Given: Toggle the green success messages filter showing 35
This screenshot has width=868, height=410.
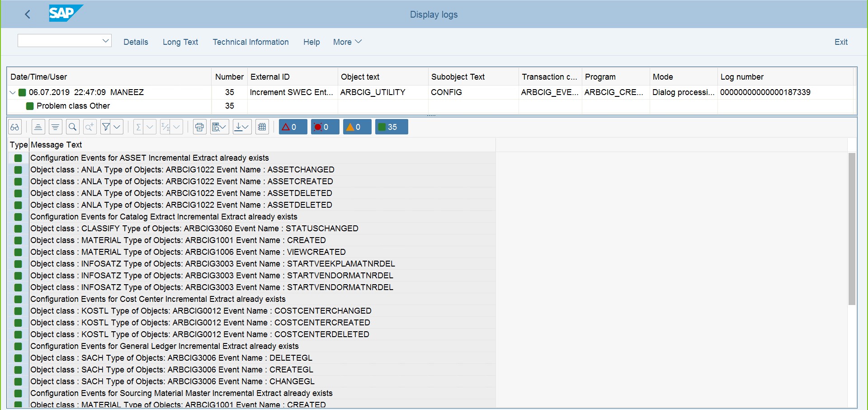Looking at the screenshot, I should 391,127.
